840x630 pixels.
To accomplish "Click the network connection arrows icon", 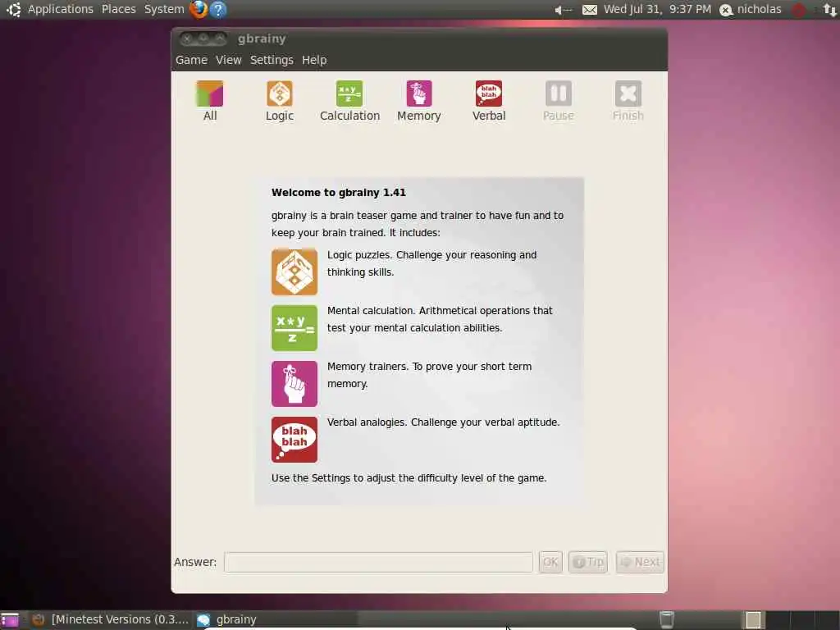I will coord(830,10).
